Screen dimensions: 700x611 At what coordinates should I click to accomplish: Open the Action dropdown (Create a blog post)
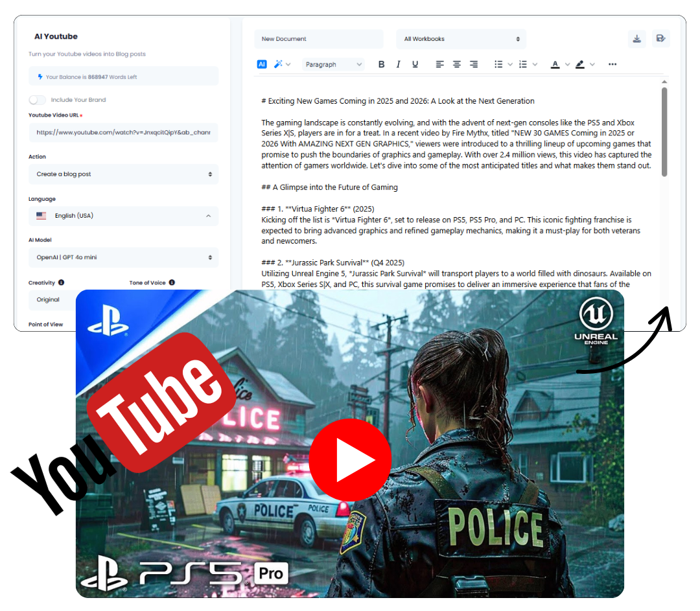tap(123, 174)
